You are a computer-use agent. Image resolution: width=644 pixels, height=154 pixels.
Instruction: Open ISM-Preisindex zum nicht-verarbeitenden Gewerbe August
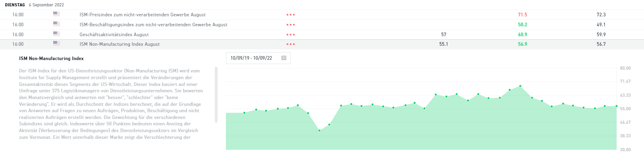[143, 15]
